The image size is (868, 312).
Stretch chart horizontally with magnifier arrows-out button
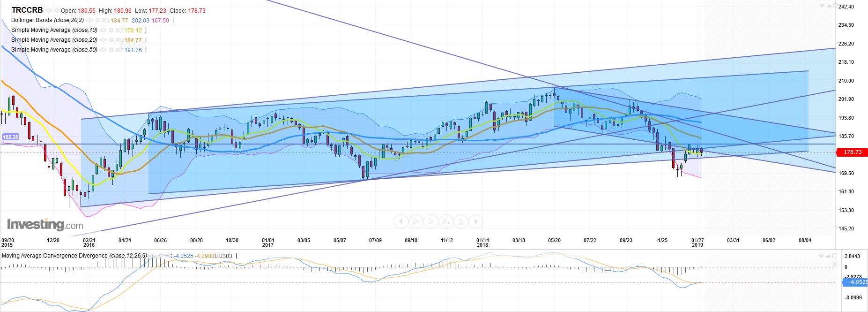tap(446, 221)
